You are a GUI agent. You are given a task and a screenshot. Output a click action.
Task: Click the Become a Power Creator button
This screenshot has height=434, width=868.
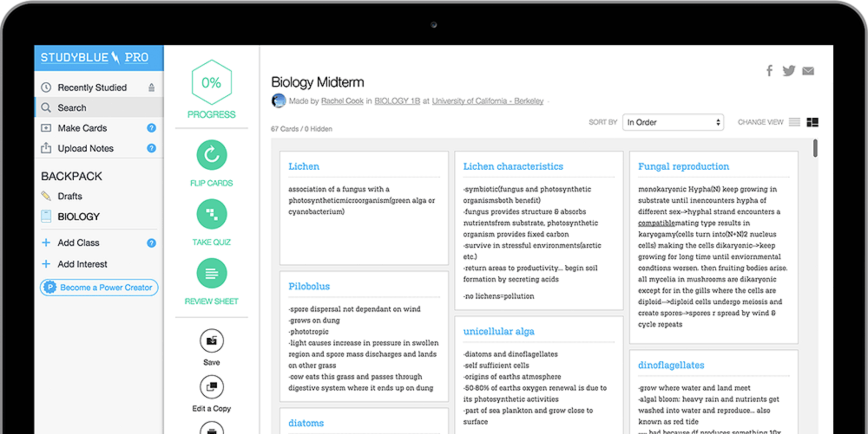point(99,287)
